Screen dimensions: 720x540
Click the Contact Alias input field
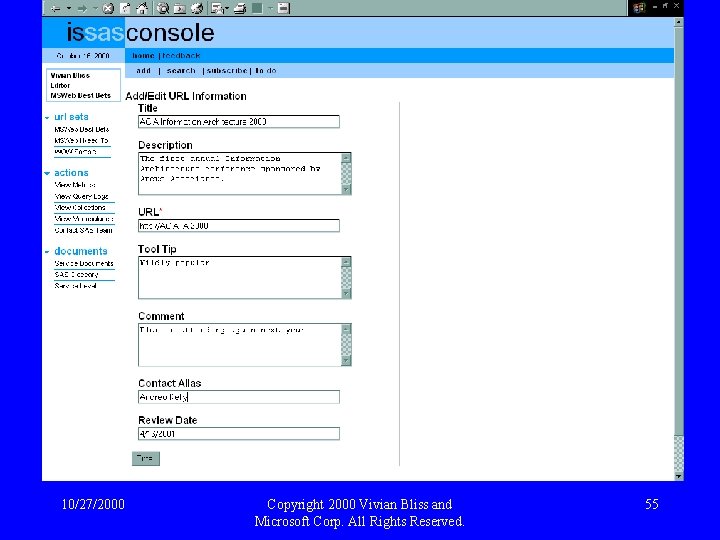239,397
